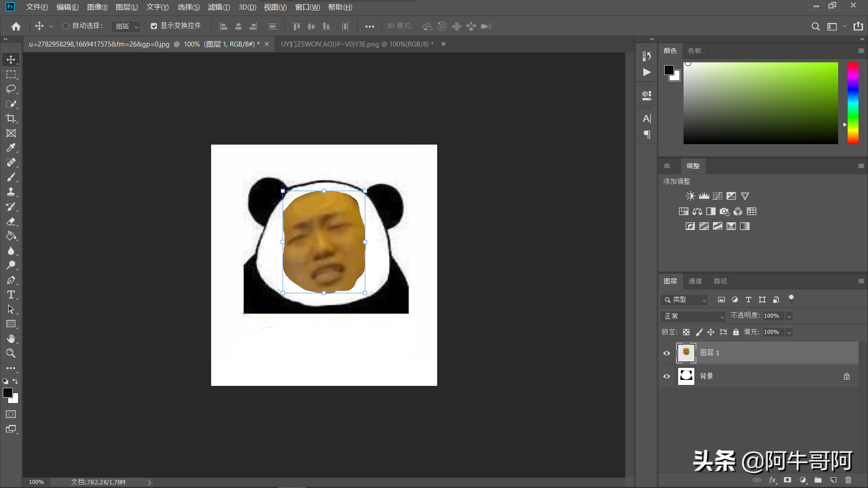Select the Horizontal Type tool
The width and height of the screenshot is (868, 488).
pos(11,295)
